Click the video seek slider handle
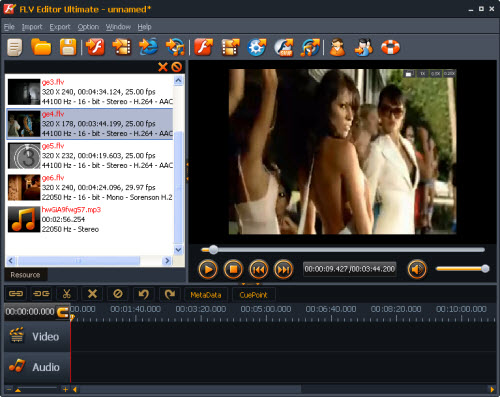Viewport: 500px width, 397px height. (x=213, y=249)
